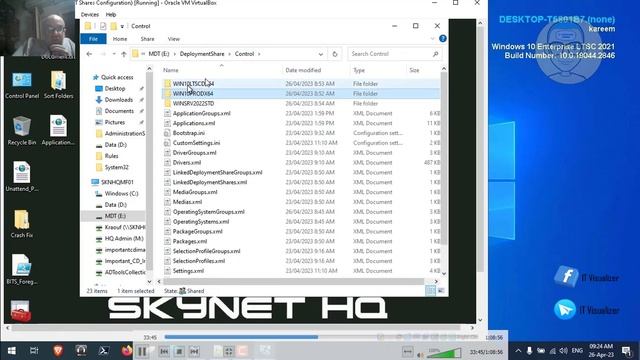The height and width of the screenshot is (360, 640).
Task: Select Quick access in navigation pane
Action: [x=117, y=77]
